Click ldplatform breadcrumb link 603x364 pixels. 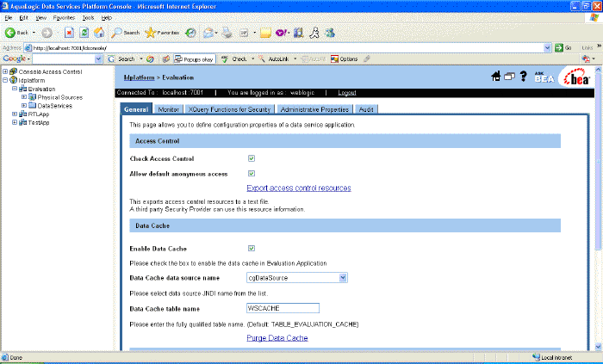click(x=140, y=77)
